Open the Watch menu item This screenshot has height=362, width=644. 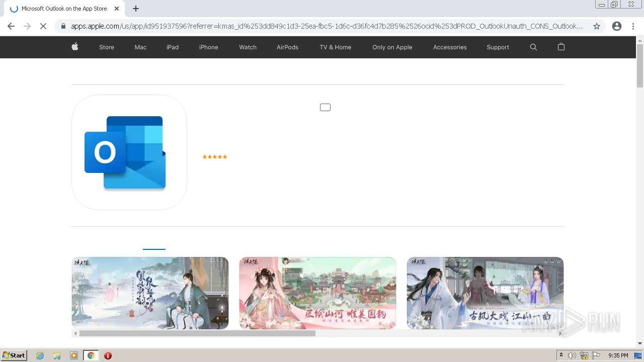coord(248,47)
